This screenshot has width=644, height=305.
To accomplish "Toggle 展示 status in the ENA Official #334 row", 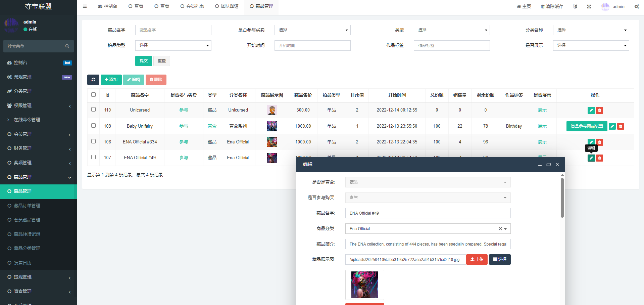I will pyautogui.click(x=542, y=142).
